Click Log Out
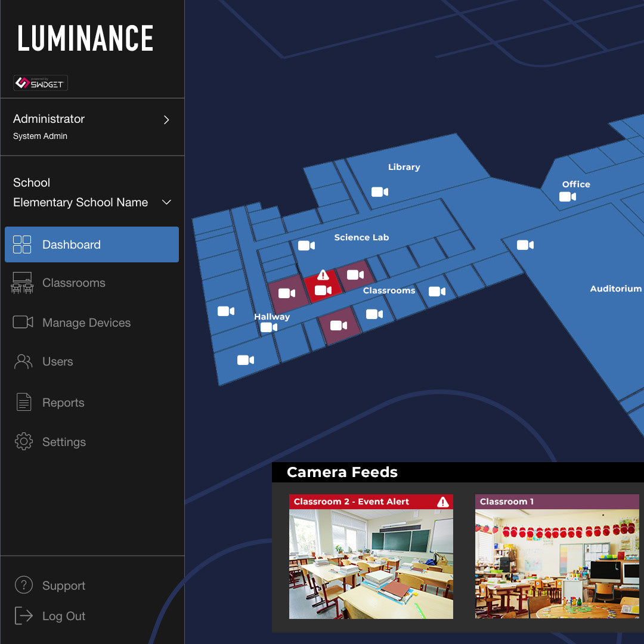The image size is (644, 644). [x=63, y=616]
